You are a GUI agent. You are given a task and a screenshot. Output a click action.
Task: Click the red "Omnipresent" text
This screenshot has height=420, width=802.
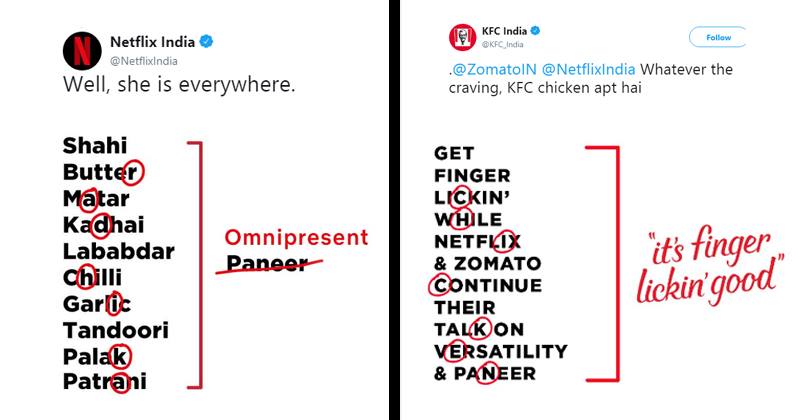[296, 237]
